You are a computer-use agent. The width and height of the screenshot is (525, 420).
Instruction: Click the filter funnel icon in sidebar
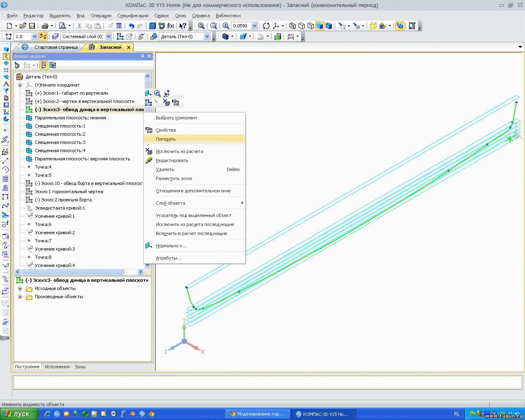click(6, 91)
